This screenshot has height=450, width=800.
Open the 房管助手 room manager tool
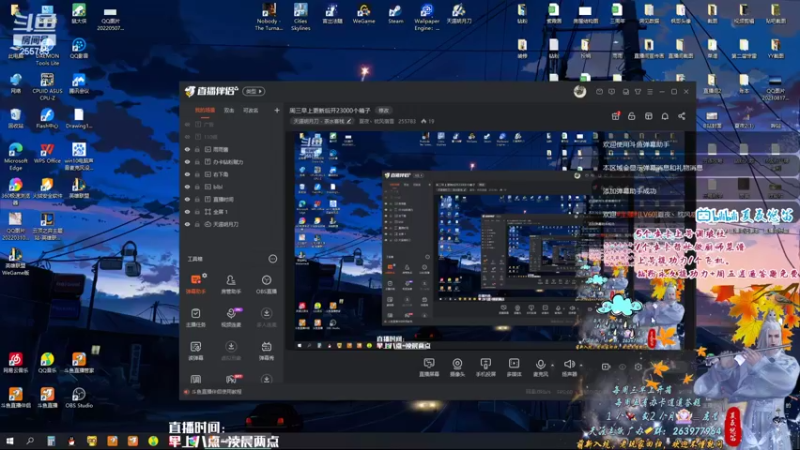(x=231, y=284)
